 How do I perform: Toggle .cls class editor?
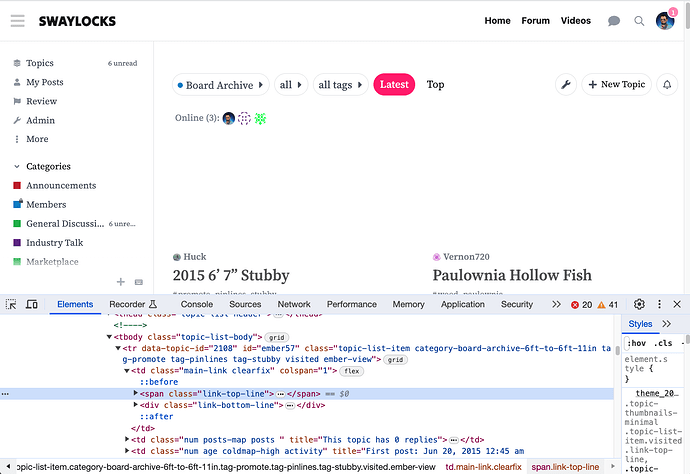point(663,343)
